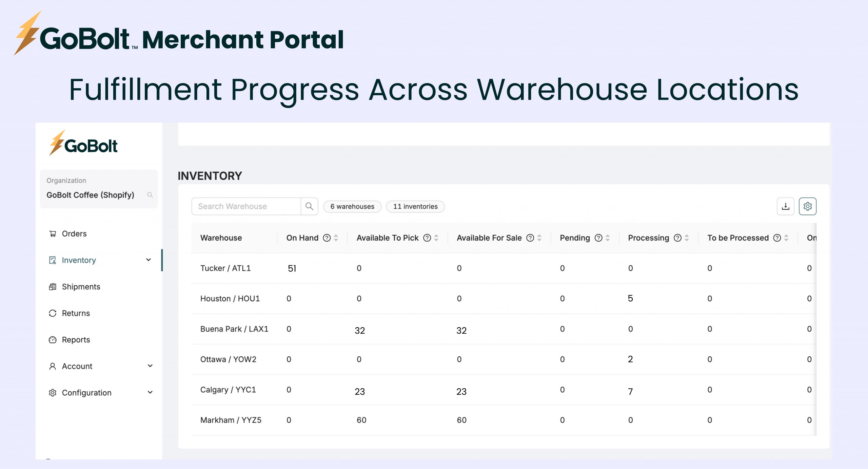Sort by Processing column arrows
Viewport: 868px width, 469px height.
(x=687, y=238)
